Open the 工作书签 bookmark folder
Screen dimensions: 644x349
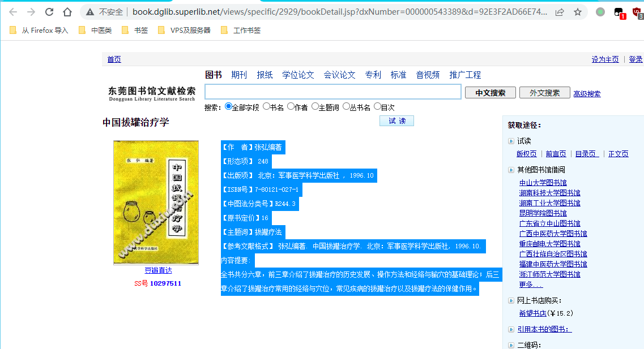click(241, 31)
